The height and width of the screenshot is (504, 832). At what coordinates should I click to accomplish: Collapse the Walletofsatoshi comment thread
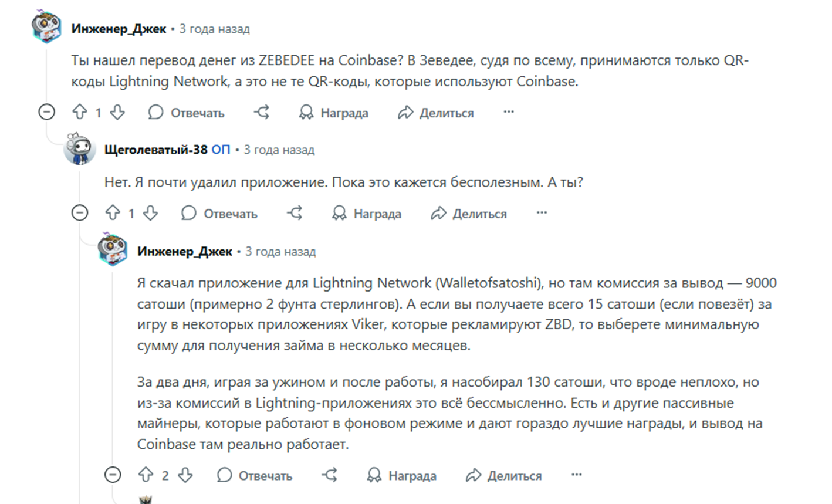pyautogui.click(x=113, y=474)
